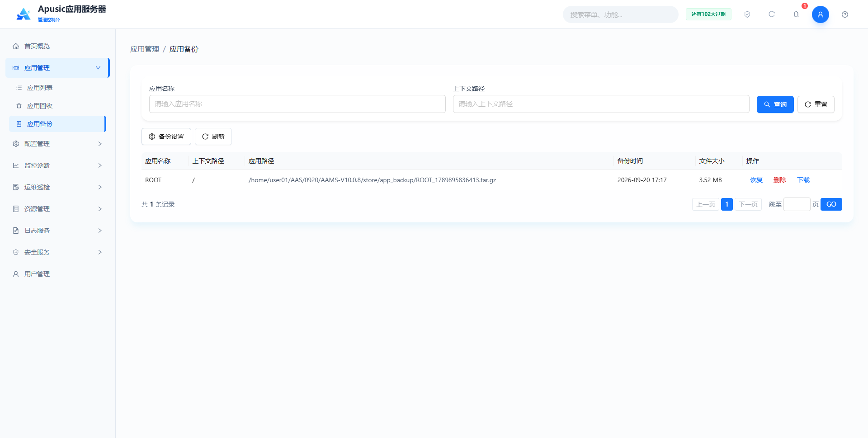Screen dimensions: 868x438
Task: Expand the 资源管理 submenu arrow
Action: pyautogui.click(x=100, y=209)
